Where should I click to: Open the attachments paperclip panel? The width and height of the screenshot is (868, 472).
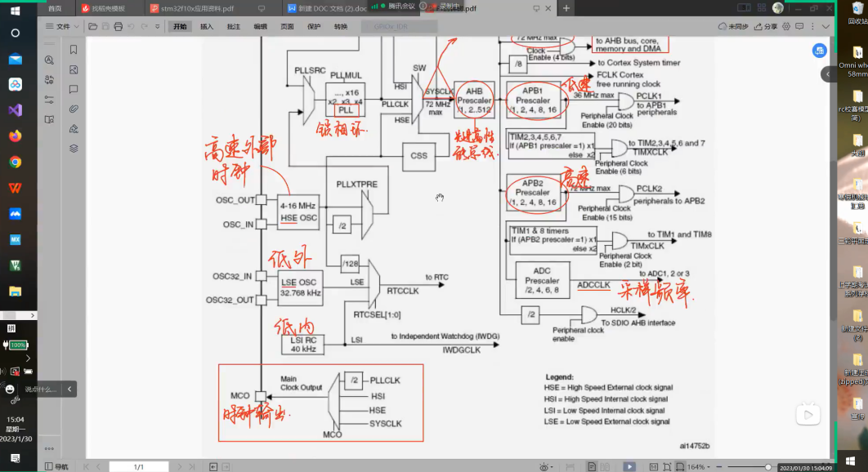[x=74, y=109]
